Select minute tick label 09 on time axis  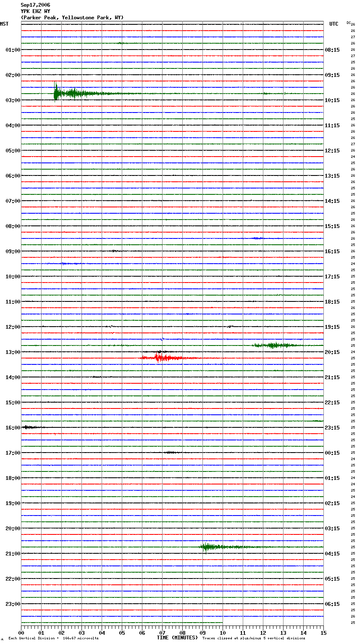coord(202,633)
